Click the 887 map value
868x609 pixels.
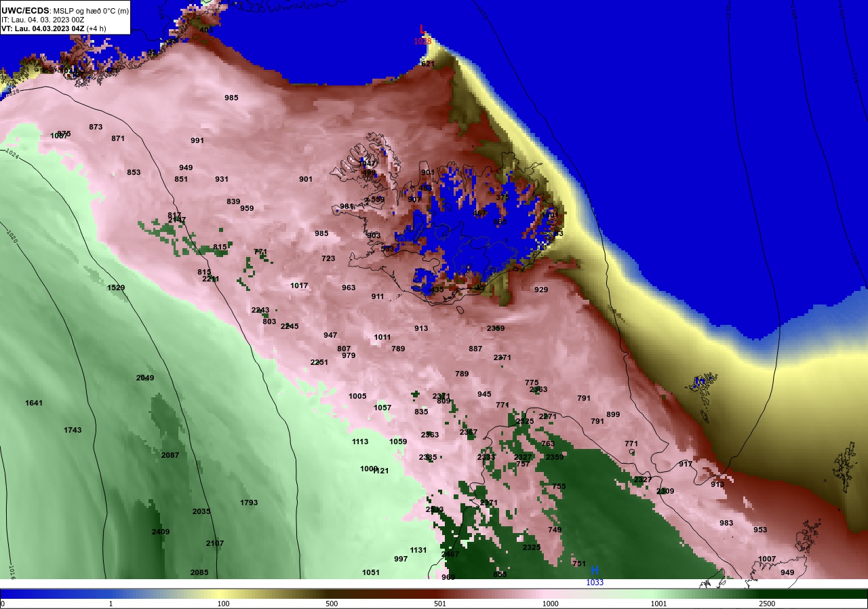(475, 349)
